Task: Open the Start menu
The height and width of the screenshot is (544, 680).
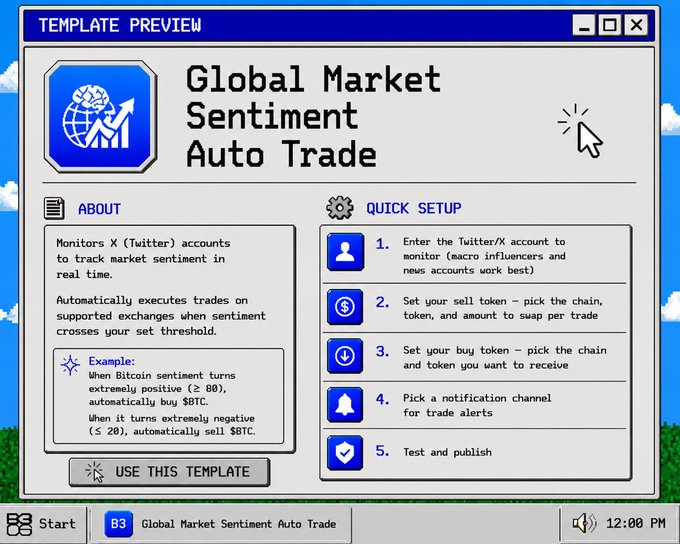Action: click(42, 524)
